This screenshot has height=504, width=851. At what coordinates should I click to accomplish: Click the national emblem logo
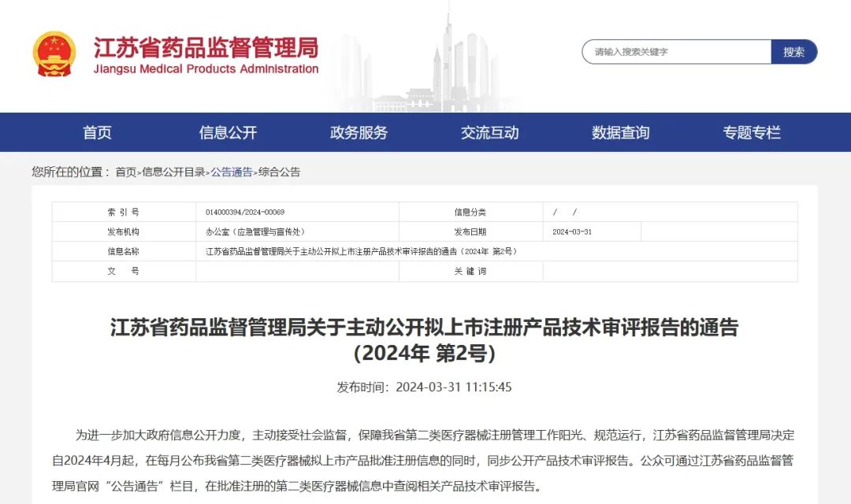click(x=54, y=54)
